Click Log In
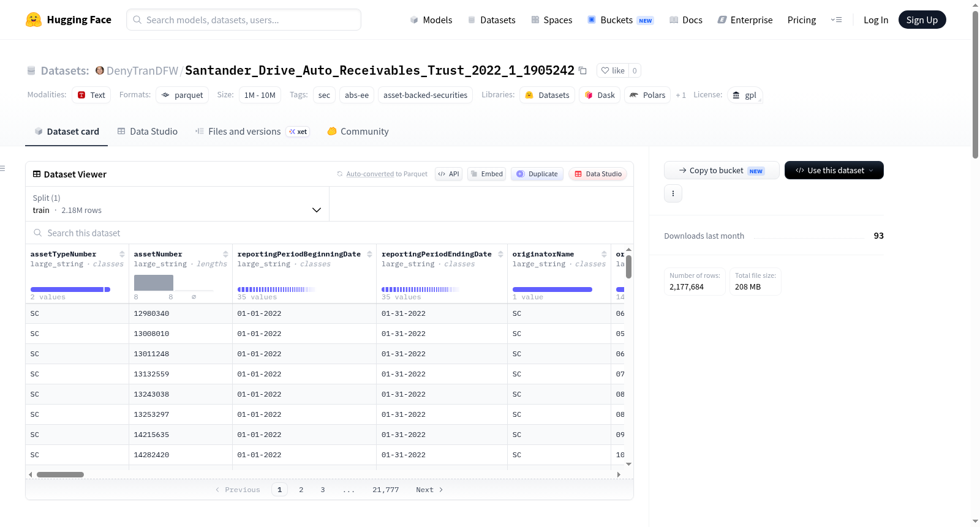Viewport: 980px width, 527px height. pos(876,20)
